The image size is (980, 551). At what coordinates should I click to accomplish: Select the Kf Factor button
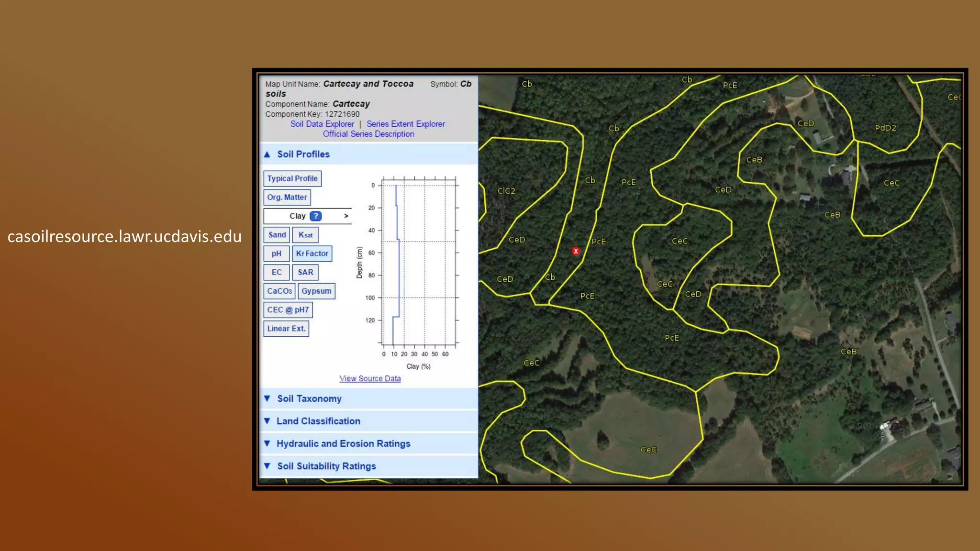312,253
